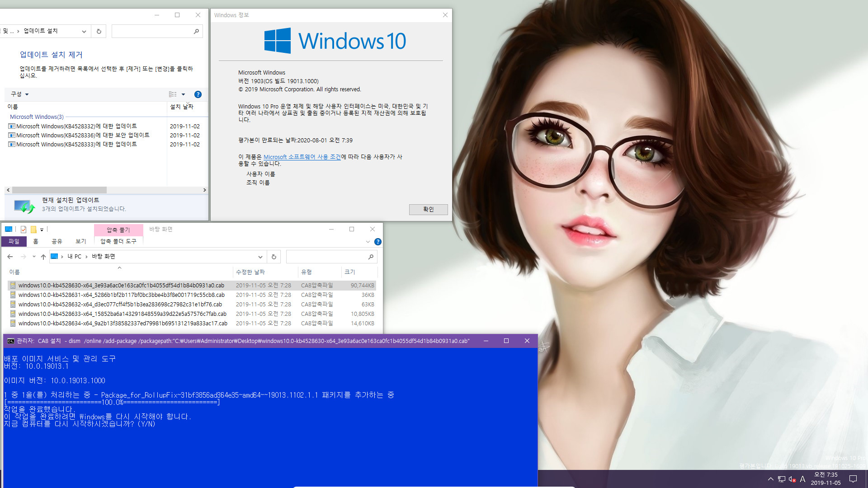Click the new folder quick-access icon
Screen dimensions: 868x488
pyautogui.click(x=33, y=230)
